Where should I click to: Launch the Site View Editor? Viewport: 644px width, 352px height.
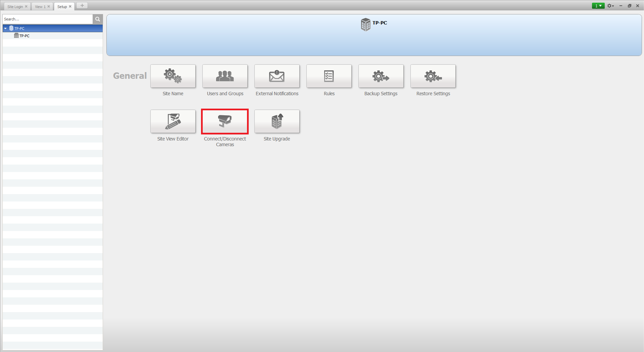(x=173, y=122)
